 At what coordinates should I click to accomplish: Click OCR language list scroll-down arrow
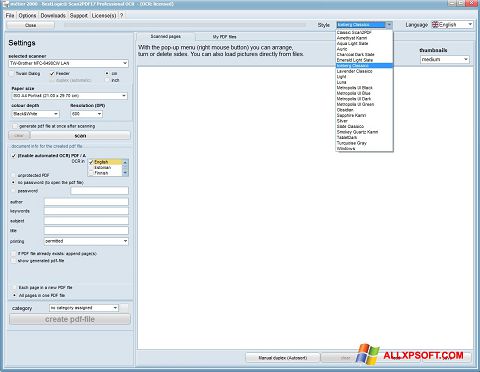click(x=125, y=173)
